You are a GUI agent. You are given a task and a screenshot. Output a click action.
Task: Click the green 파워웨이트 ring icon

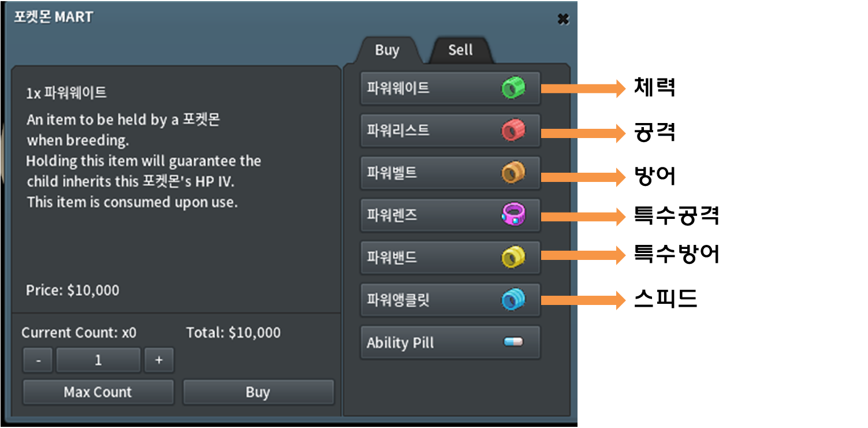pyautogui.click(x=513, y=89)
